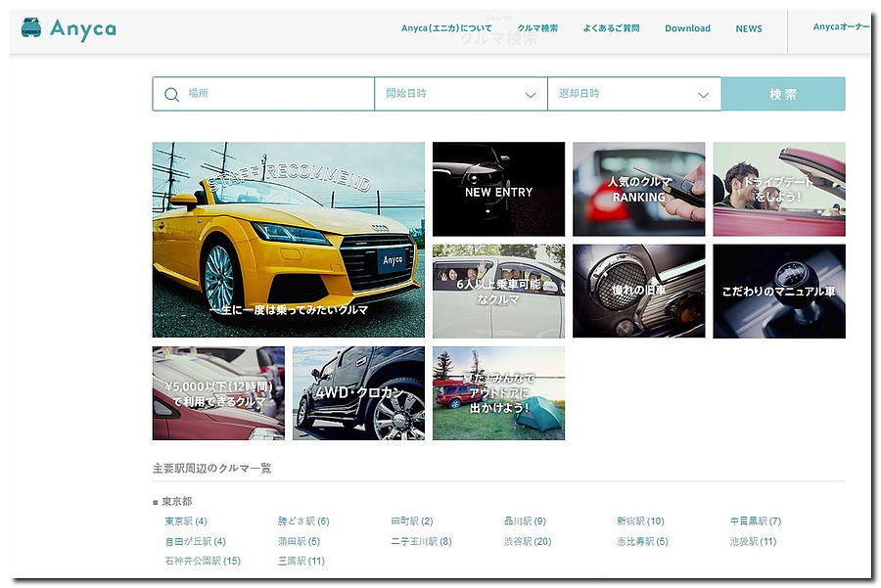Screen dimensions: 881x588
Task: Follow the 田町駅 (2) link
Action: pos(412,521)
